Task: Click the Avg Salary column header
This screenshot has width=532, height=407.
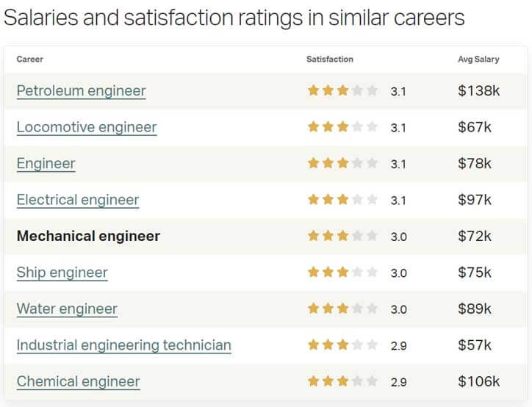Action: click(x=478, y=59)
